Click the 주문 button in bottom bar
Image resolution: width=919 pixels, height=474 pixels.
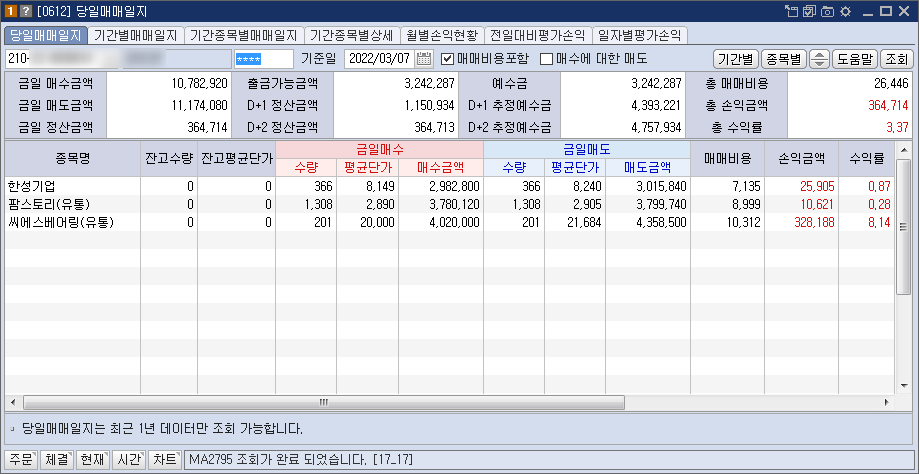[x=22, y=459]
